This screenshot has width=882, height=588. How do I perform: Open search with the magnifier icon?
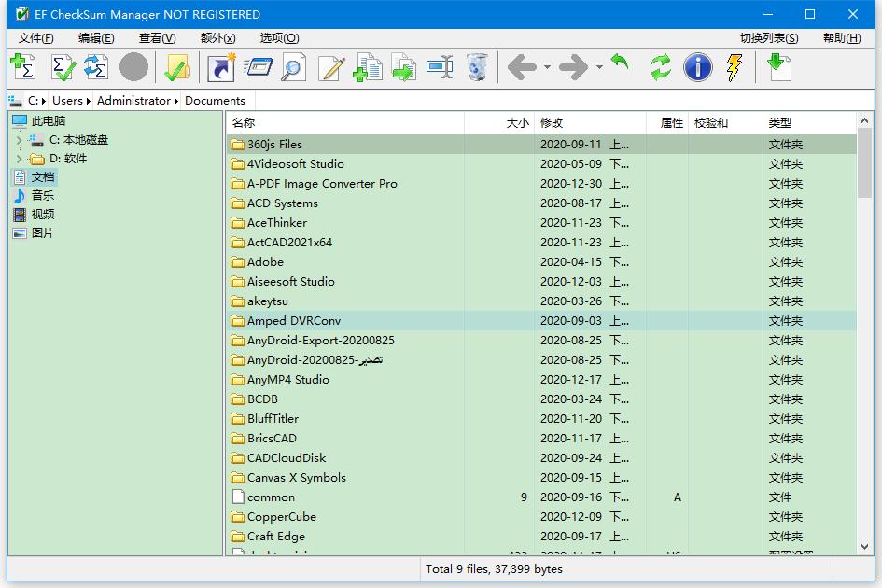[294, 67]
